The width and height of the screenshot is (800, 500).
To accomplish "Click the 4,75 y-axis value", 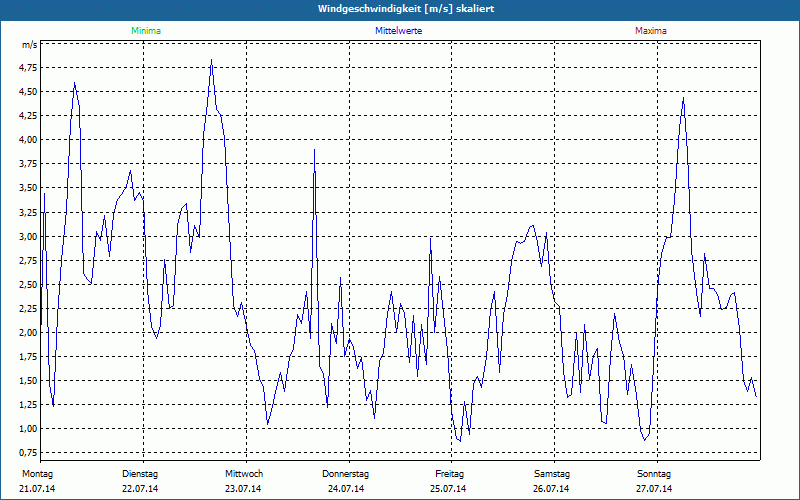I will point(29,68).
